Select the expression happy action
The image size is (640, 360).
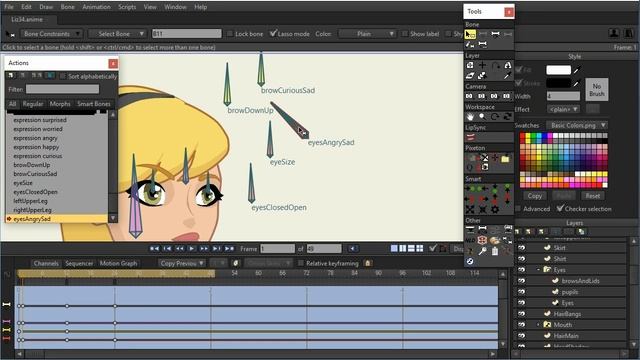tap(36, 147)
